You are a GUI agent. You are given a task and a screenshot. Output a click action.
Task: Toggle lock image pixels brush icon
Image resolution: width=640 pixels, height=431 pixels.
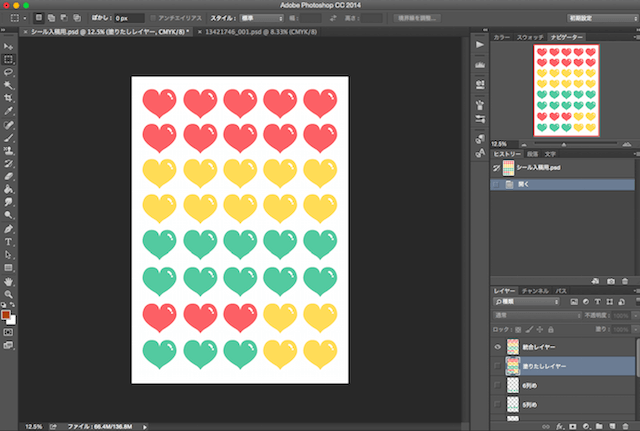(x=529, y=329)
